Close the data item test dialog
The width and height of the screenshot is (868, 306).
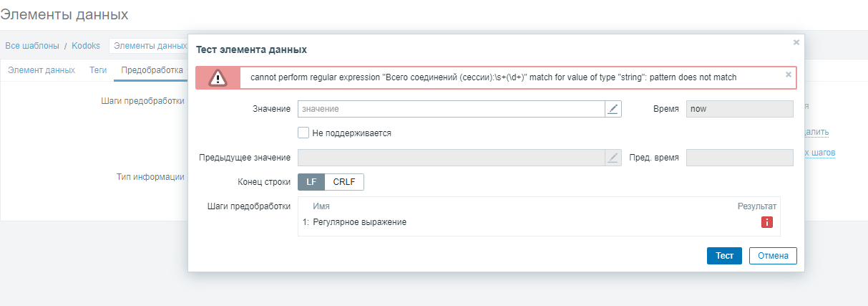[796, 43]
